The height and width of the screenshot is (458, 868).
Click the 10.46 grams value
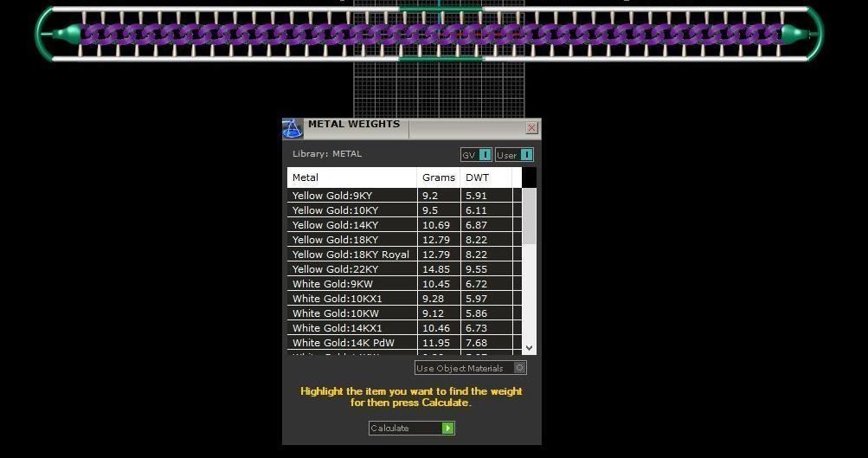click(x=436, y=328)
